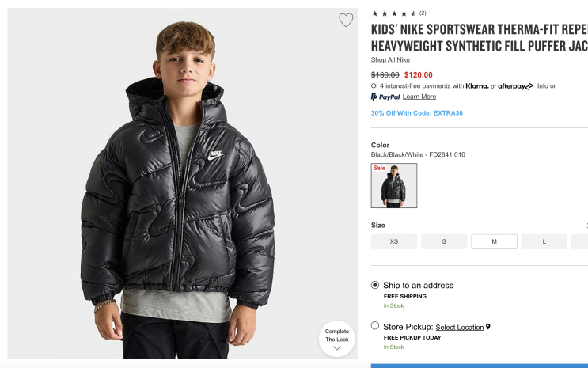The image size is (588, 368).
Task: Pick size L
Action: point(544,241)
